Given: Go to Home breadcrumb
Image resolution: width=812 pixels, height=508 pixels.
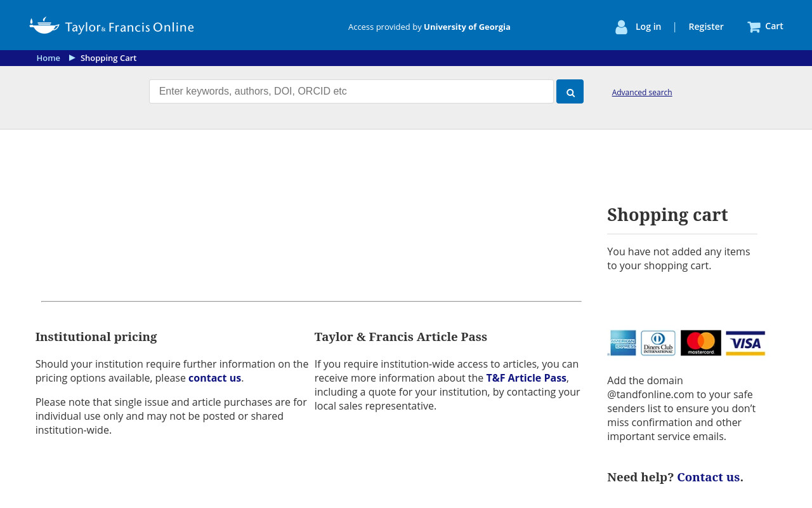Looking at the screenshot, I should click(48, 58).
